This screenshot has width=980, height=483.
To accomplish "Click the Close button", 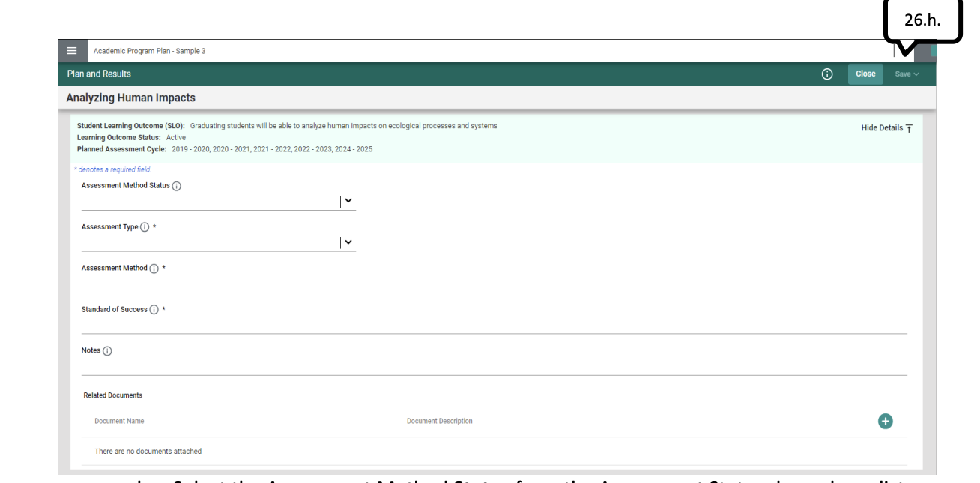I will [x=865, y=73].
